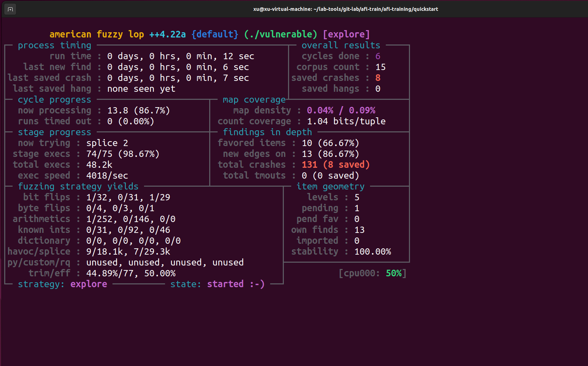Click the exec speed 4018/sec value

click(x=107, y=175)
